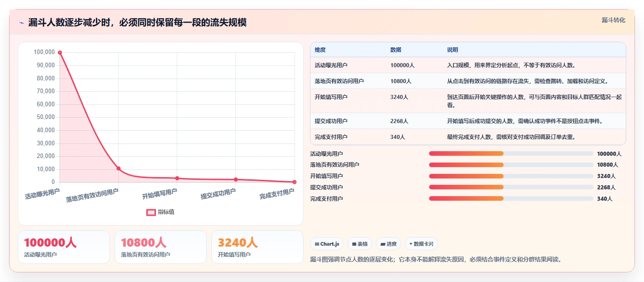Click the 340人 cell in the table

coord(398,137)
